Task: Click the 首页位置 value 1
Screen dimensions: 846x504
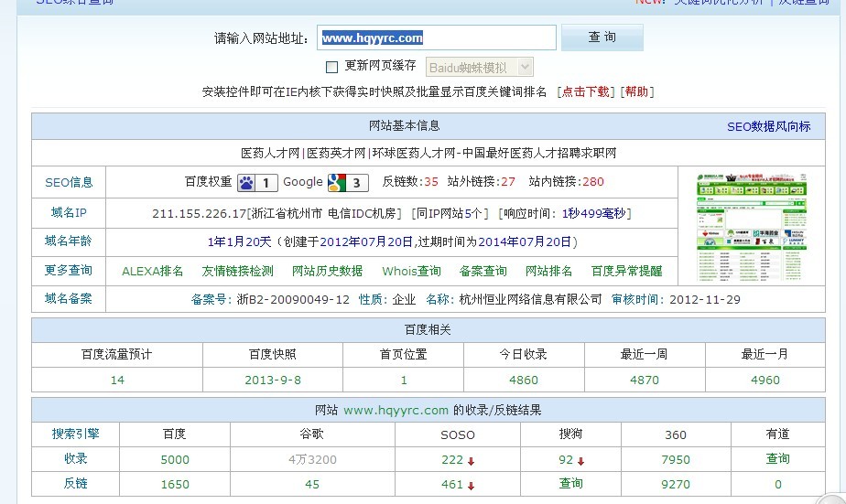Action: (x=404, y=381)
